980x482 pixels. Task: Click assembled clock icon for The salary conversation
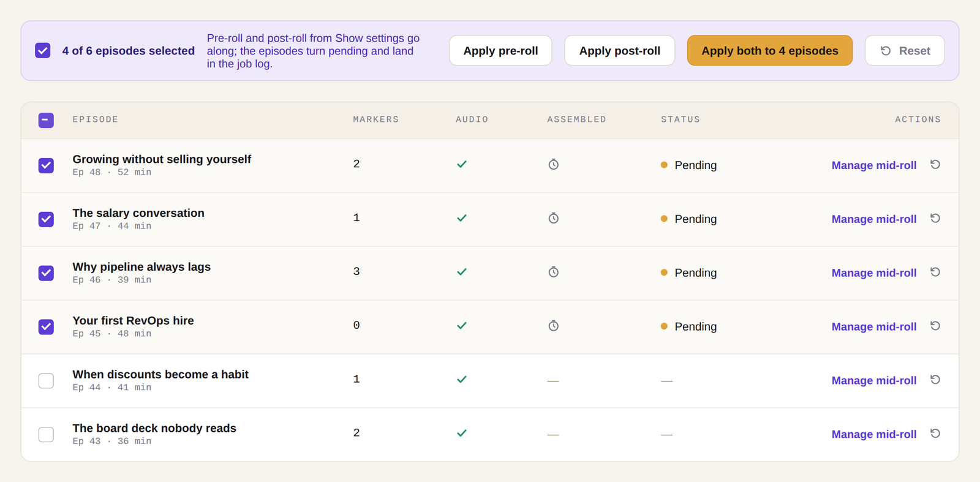553,218
